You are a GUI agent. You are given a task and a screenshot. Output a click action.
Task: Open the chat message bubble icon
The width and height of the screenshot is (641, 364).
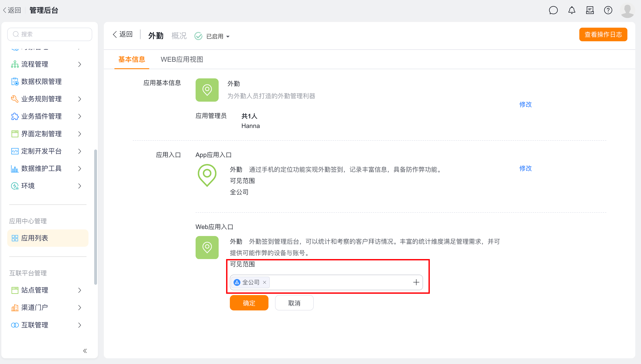pos(553,10)
